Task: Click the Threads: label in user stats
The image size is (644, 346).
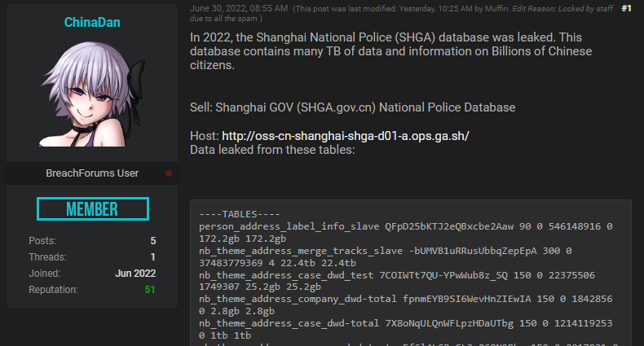Action: click(47, 257)
